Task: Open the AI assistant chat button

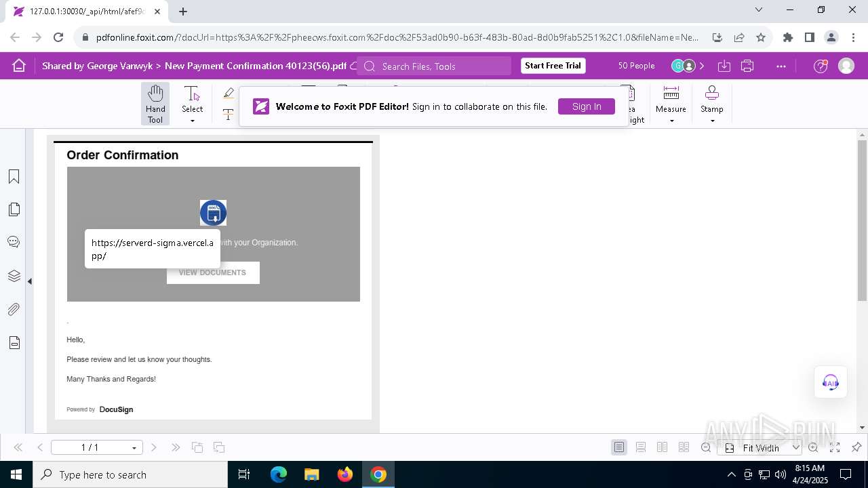Action: coord(830,382)
